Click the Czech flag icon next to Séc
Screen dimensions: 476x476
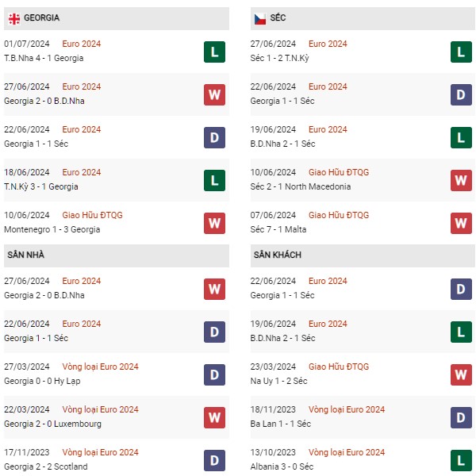tap(259, 18)
